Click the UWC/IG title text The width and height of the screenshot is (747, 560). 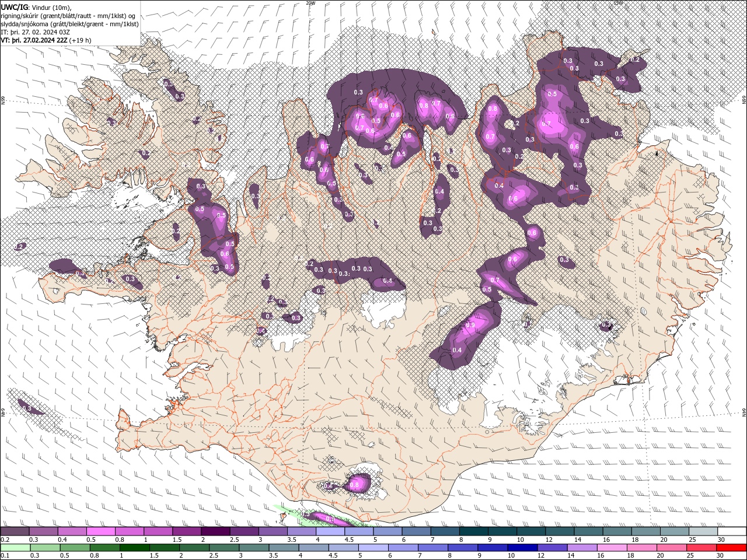click(15, 7)
